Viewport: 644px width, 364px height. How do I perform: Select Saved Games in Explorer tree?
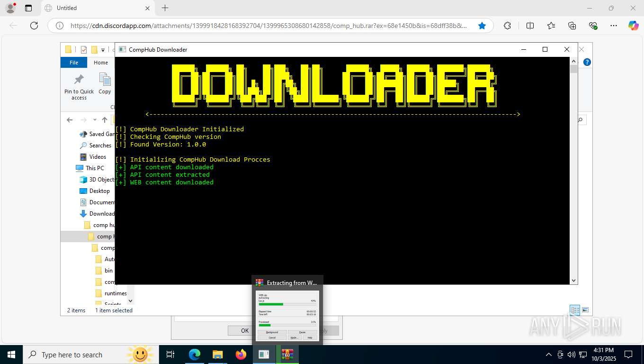click(x=97, y=134)
